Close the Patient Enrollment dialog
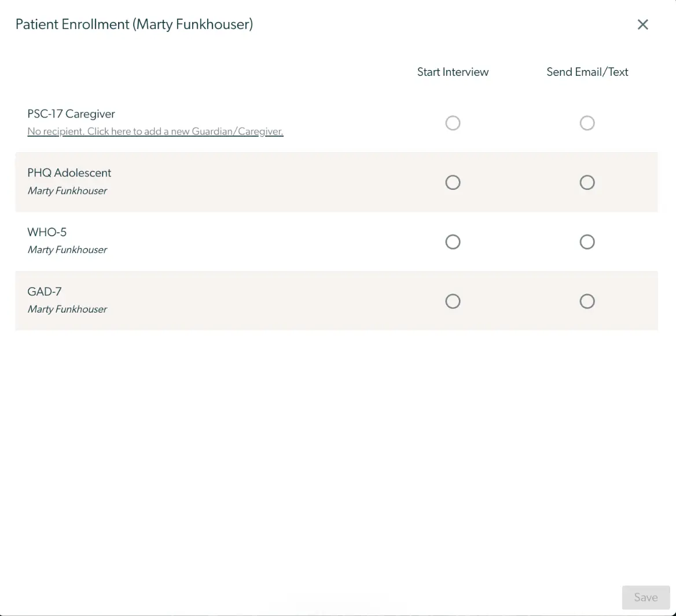This screenshot has width=676, height=616. [x=642, y=24]
